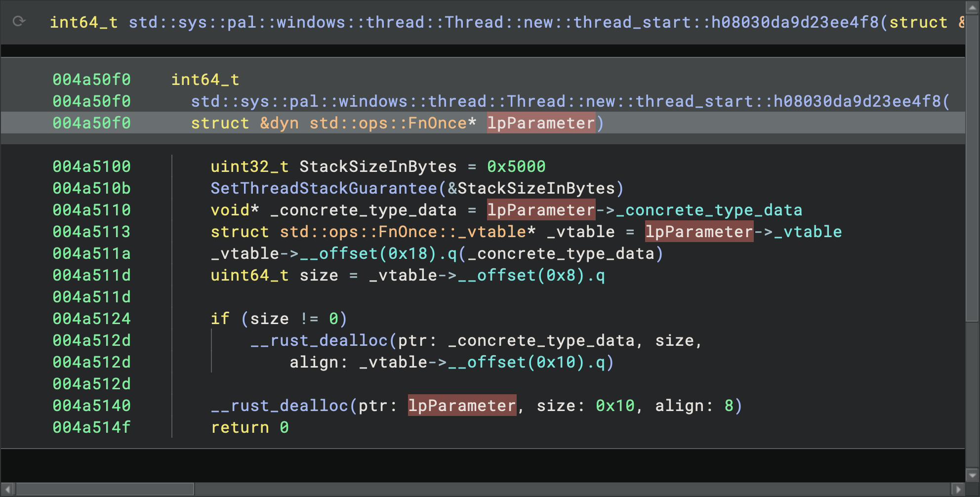Image resolution: width=980 pixels, height=497 pixels.
Task: Click the horizontal scrollbar right arrow
Action: click(x=958, y=489)
